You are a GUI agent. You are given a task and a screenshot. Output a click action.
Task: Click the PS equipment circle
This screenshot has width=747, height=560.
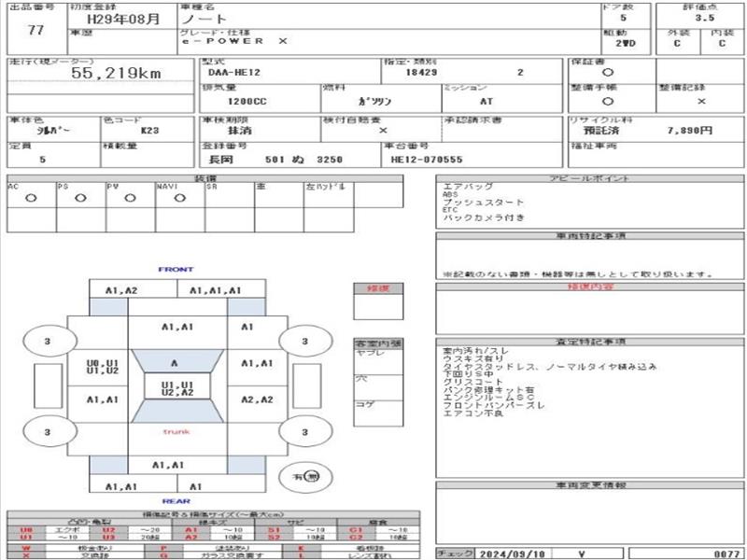(80, 198)
